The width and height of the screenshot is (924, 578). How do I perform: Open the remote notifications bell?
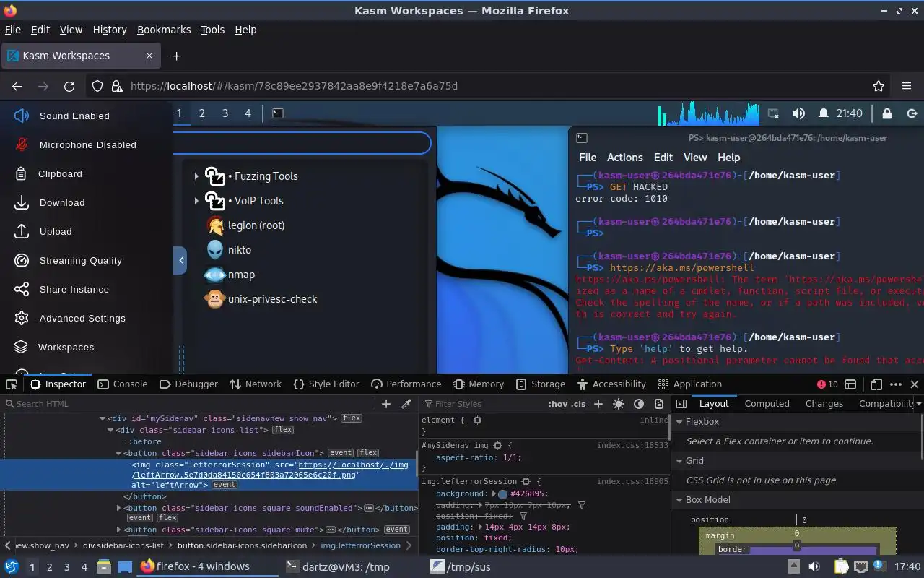point(823,113)
